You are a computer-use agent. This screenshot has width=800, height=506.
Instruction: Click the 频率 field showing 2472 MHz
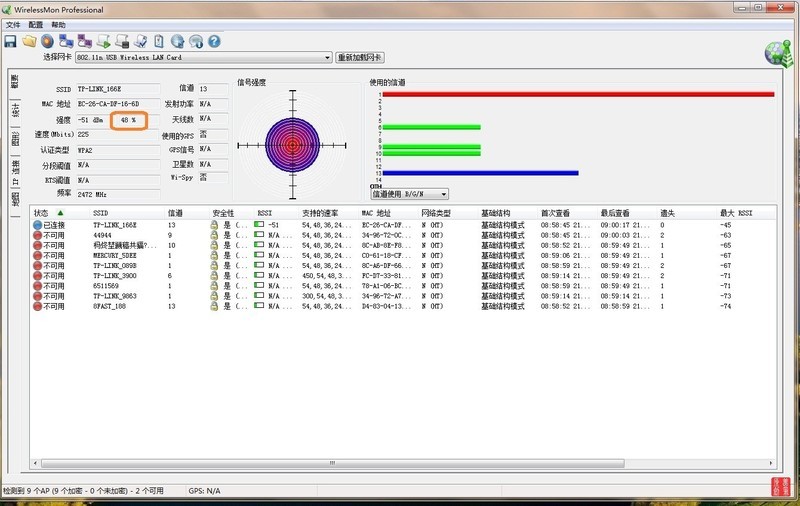coord(118,194)
